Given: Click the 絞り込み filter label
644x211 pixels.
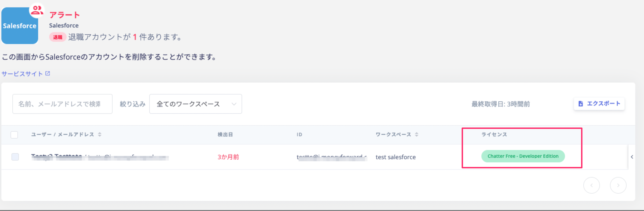Looking at the screenshot, I should point(133,104).
